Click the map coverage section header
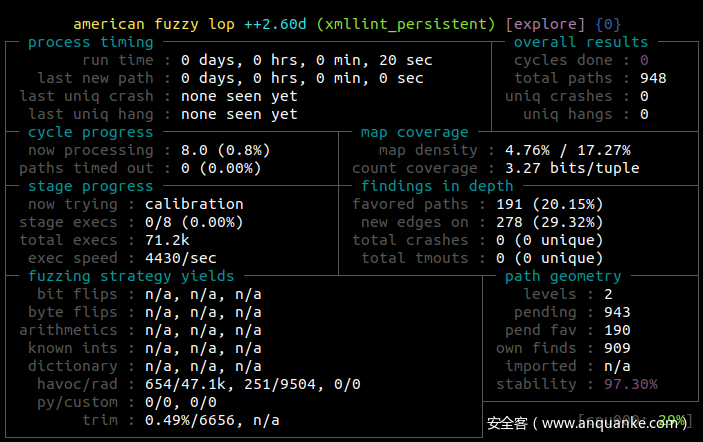This screenshot has width=703, height=442. click(x=414, y=132)
